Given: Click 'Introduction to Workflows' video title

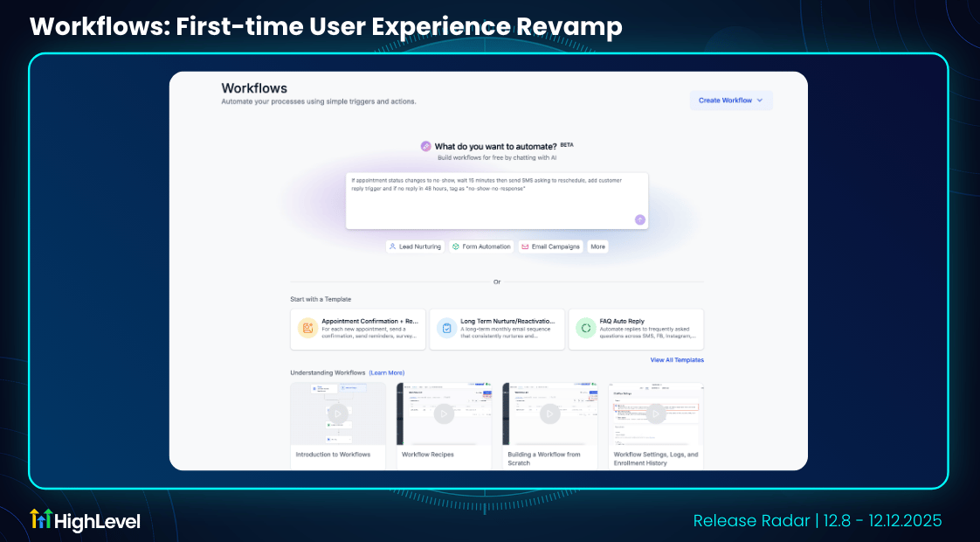Looking at the screenshot, I should [x=333, y=455].
